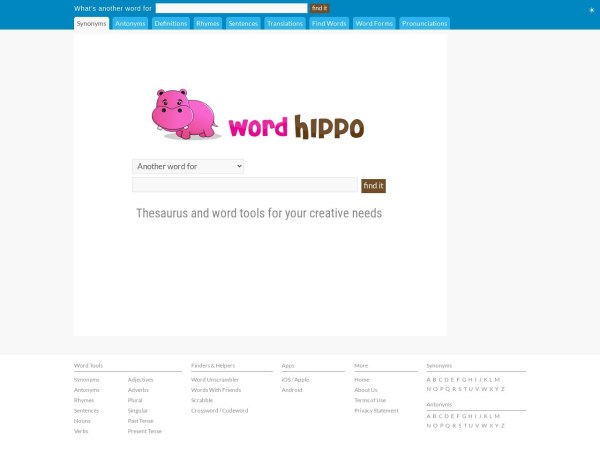Open the Singular footer link

138,411
